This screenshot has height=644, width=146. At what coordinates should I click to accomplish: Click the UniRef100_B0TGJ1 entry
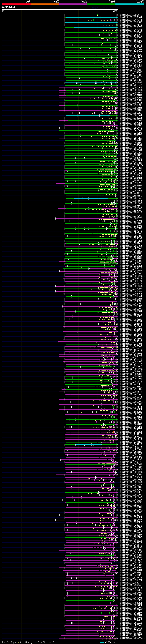[x=131, y=628]
